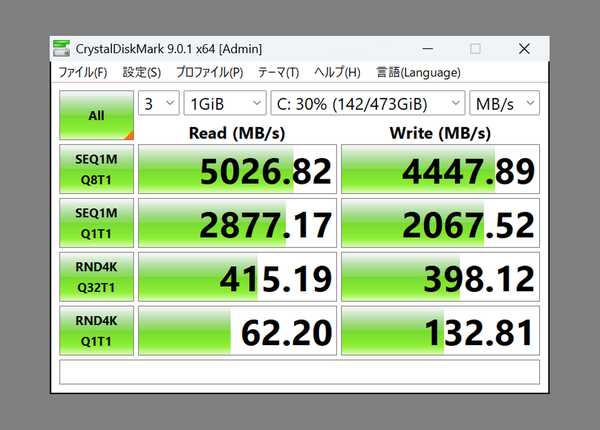Image resolution: width=600 pixels, height=430 pixels.
Task: Open the 言語(Language) menu
Action: [x=418, y=72]
